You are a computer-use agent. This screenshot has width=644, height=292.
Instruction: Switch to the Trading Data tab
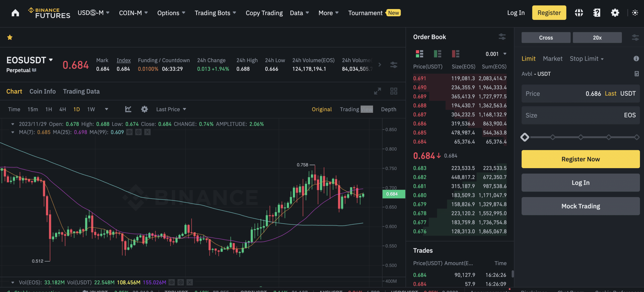[81, 91]
